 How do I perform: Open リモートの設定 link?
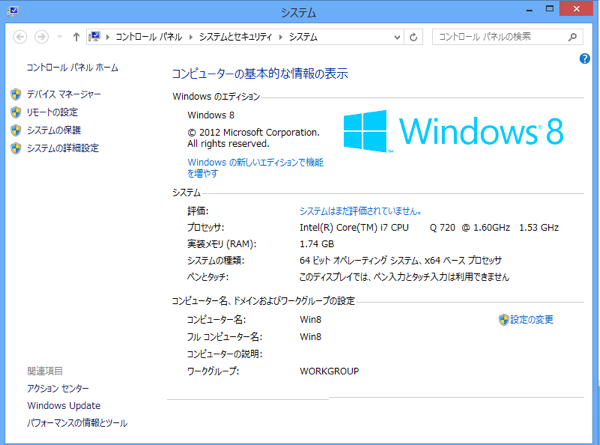[x=52, y=112]
